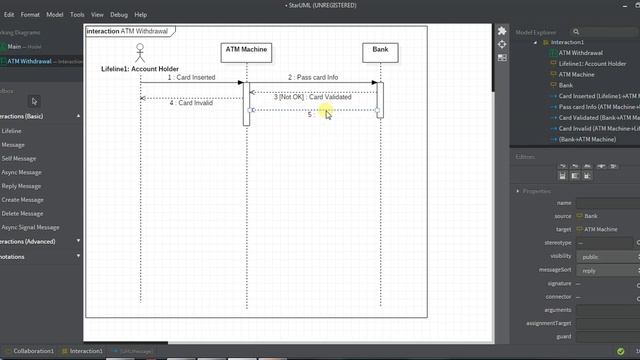Click second icon in Editors bottom row
The height and width of the screenshot is (360, 640).
click(x=575, y=176)
